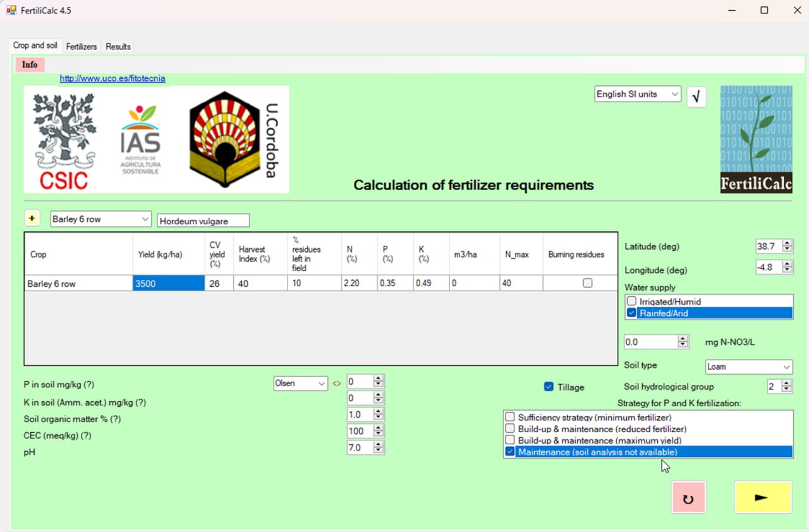809x532 pixels.
Task: Click the pink reset arrow button
Action: pyautogui.click(x=688, y=497)
